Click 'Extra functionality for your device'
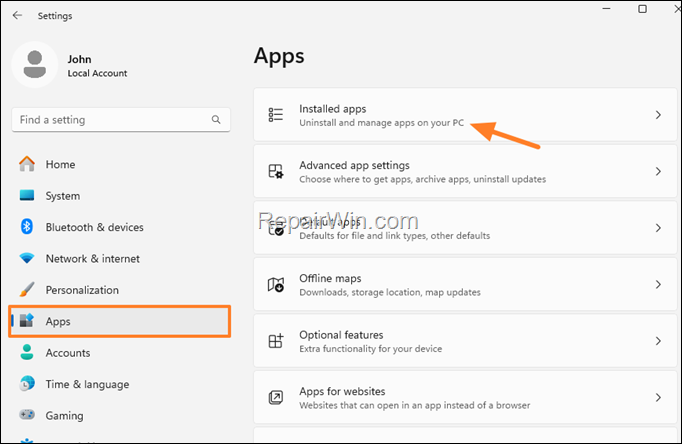682x444 pixels. pyautogui.click(x=371, y=349)
